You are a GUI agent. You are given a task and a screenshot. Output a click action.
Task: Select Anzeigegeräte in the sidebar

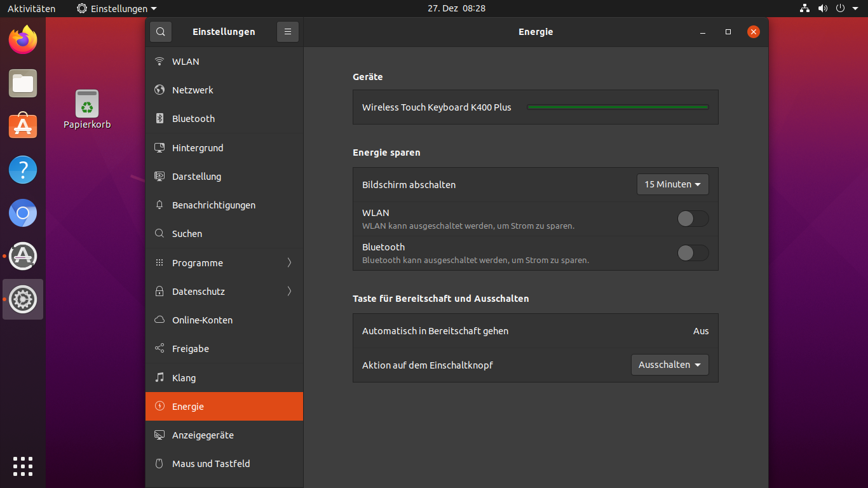click(203, 435)
